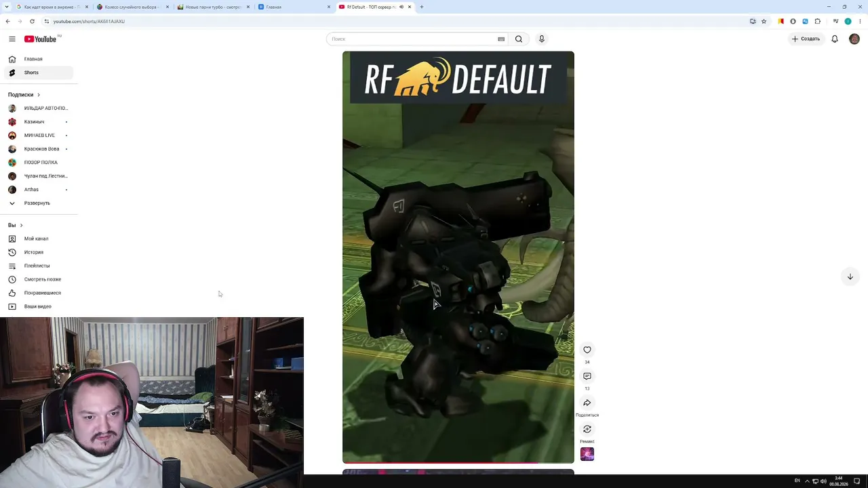Start voice search with the microphone
This screenshot has width=868, height=488.
coord(542,39)
